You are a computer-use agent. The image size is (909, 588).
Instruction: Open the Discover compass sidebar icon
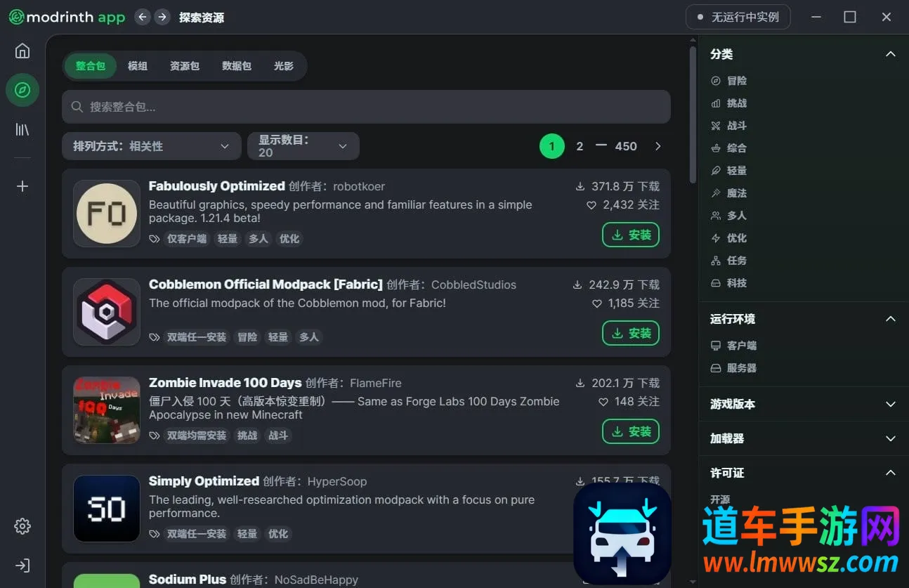click(x=22, y=90)
